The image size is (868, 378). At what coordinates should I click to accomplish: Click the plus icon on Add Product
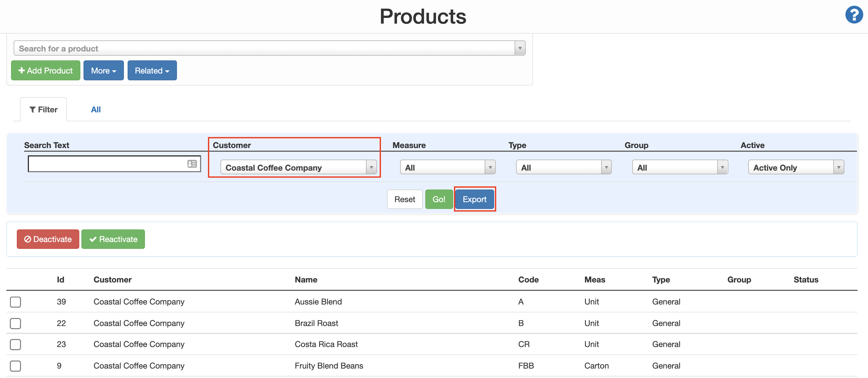click(22, 70)
